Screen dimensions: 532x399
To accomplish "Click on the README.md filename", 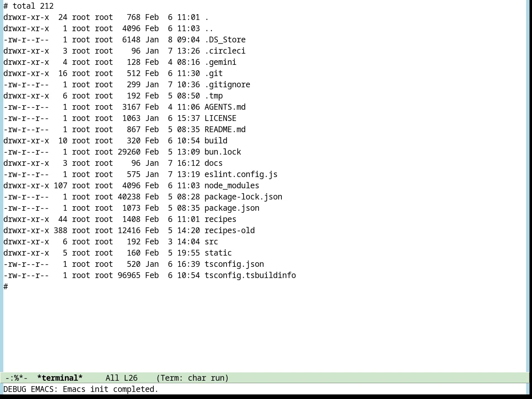I will click(225, 129).
